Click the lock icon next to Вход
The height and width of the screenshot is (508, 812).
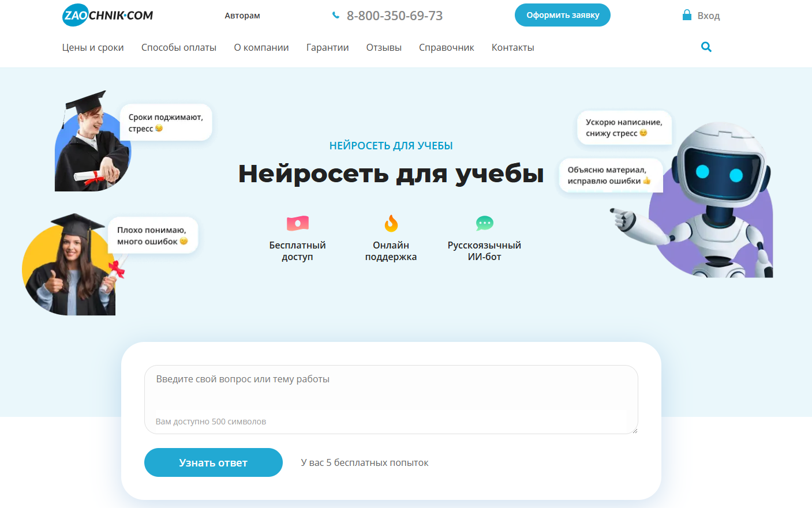pos(687,15)
